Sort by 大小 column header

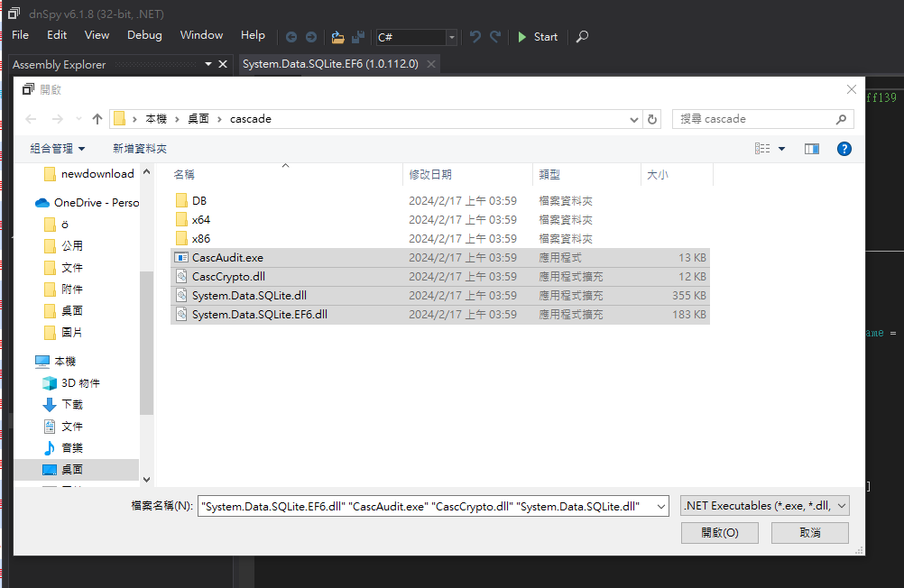point(677,174)
